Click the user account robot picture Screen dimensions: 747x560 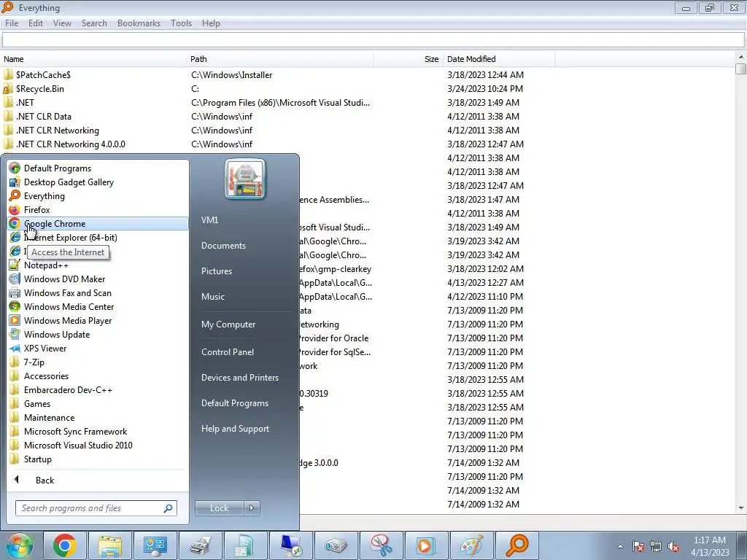(x=245, y=179)
